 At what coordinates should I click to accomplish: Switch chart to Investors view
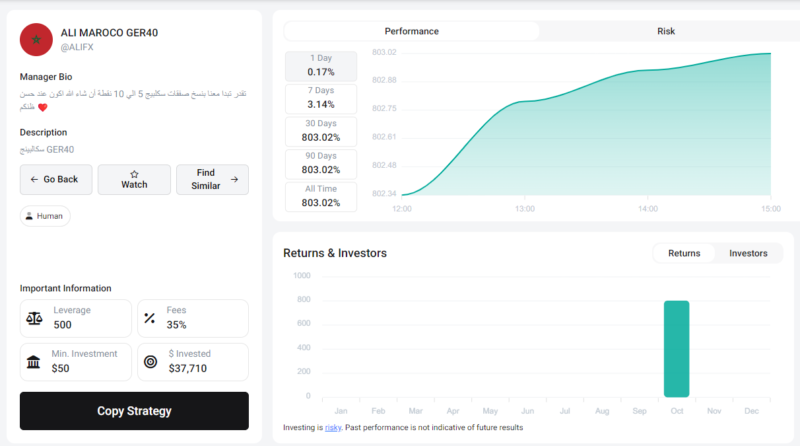[x=748, y=253]
